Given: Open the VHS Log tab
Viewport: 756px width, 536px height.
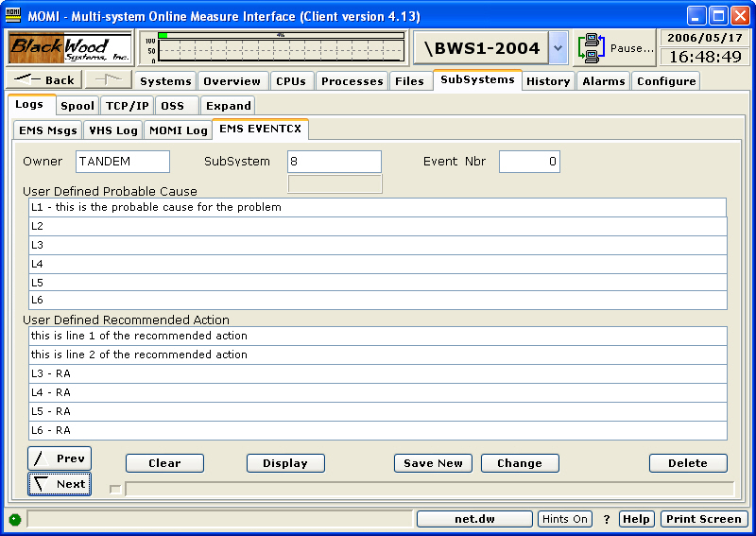Looking at the screenshot, I should pos(112,130).
